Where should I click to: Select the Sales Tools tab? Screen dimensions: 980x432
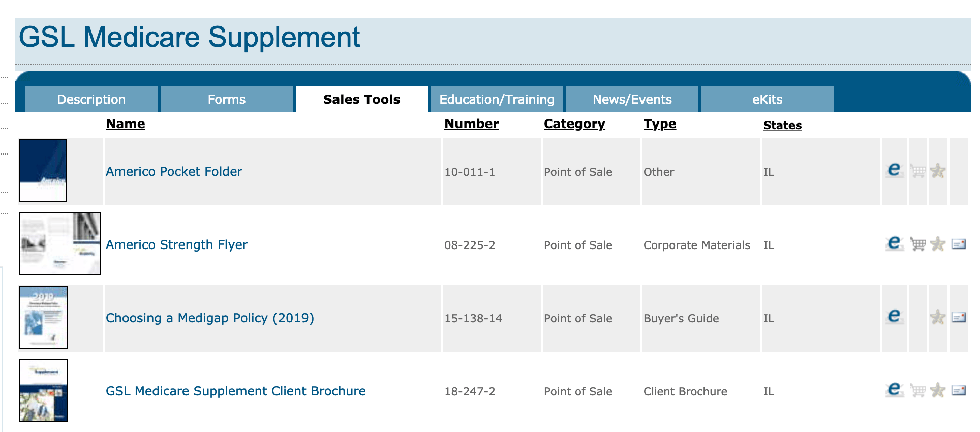(362, 99)
